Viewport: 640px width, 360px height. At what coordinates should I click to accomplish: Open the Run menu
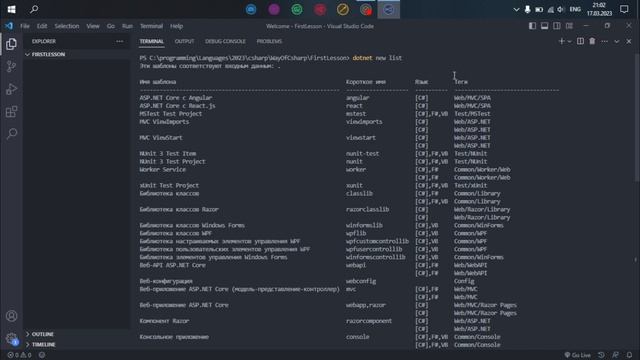(x=127, y=26)
